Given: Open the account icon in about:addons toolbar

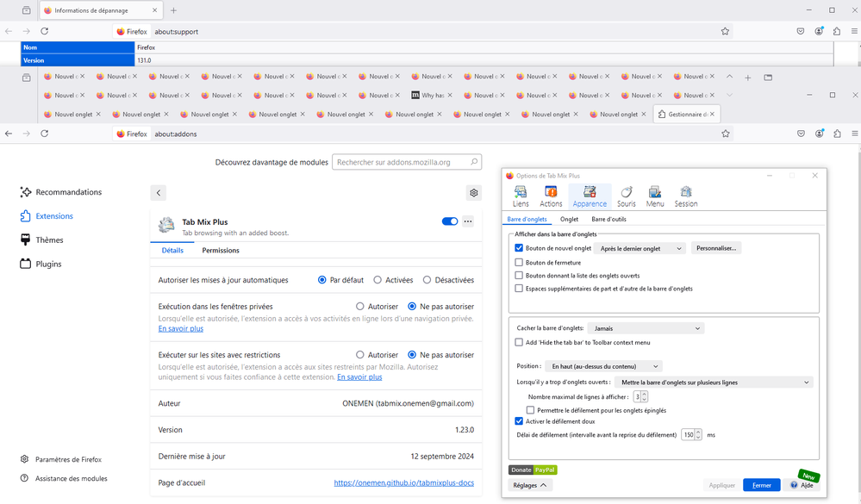Looking at the screenshot, I should tap(820, 134).
